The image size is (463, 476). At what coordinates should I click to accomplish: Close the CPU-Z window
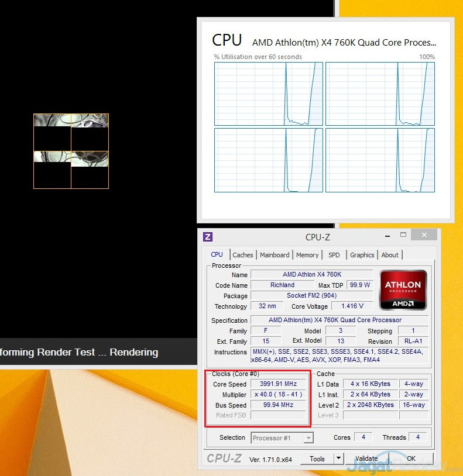(423, 235)
